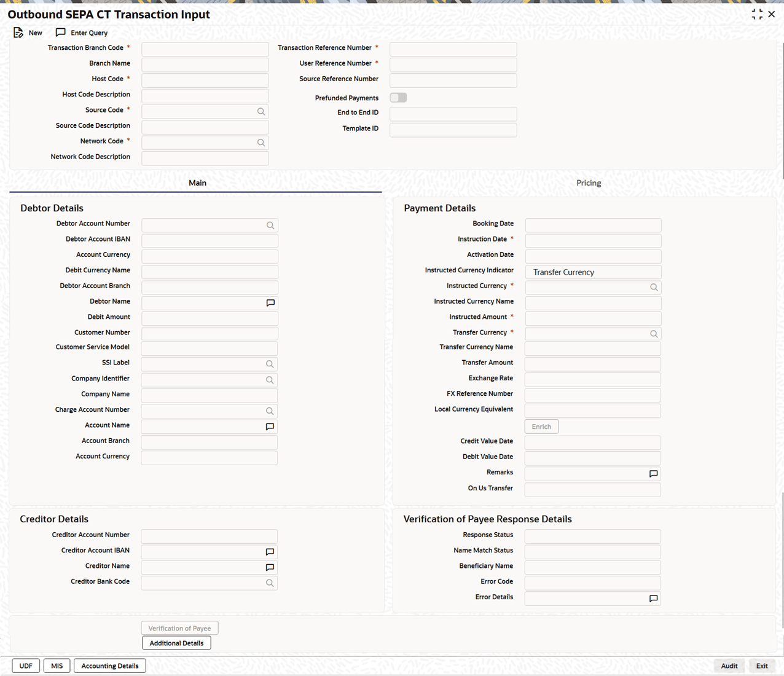Open Error Details comment popup icon
This screenshot has height=676, width=784.
click(653, 599)
